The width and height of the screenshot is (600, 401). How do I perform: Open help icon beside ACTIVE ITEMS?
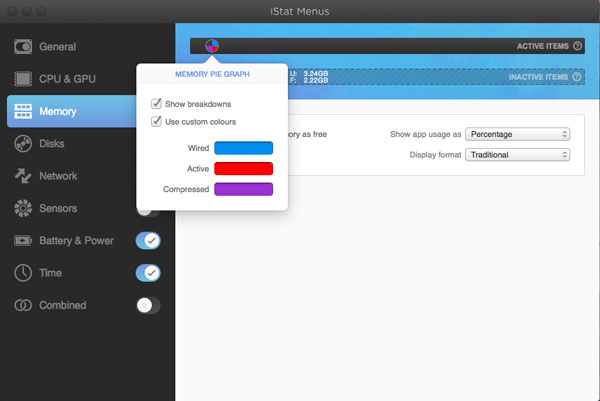click(577, 46)
